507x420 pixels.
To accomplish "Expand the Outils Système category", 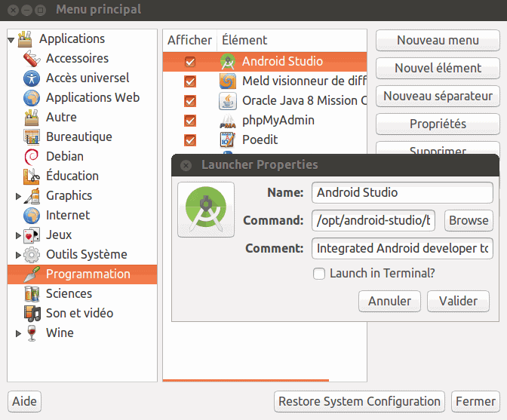I will pos(18,255).
